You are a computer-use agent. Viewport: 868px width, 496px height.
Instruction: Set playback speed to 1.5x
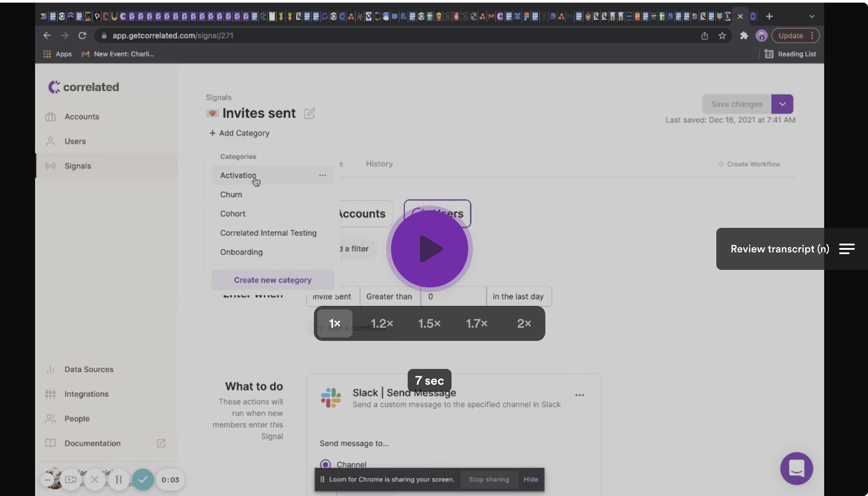click(429, 323)
